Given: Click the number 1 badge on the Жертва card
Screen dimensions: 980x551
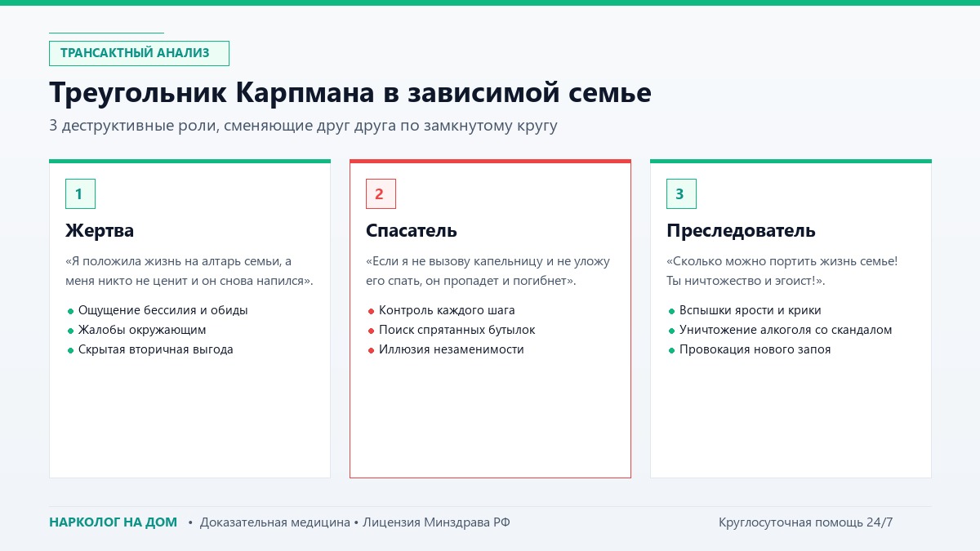Looking at the screenshot, I should point(80,193).
